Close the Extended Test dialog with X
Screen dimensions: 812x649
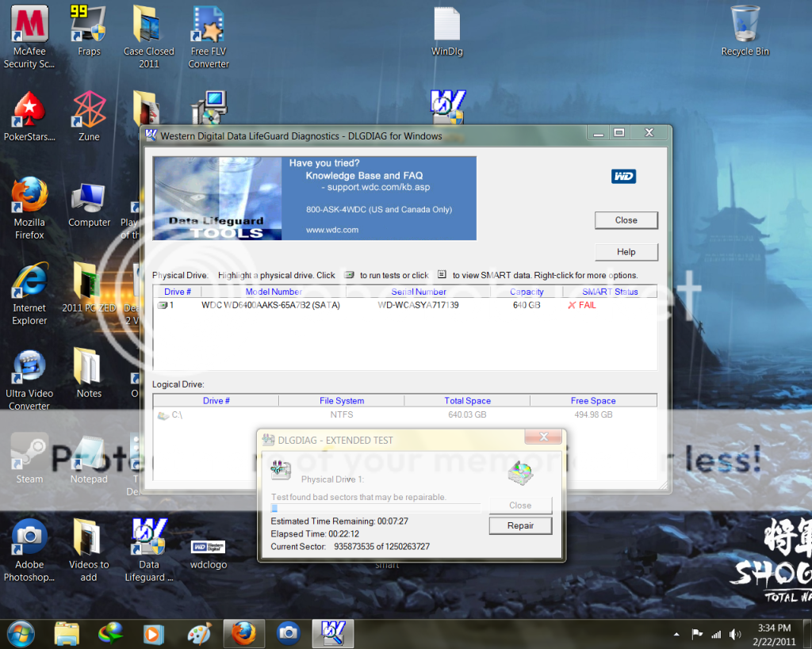coord(543,437)
